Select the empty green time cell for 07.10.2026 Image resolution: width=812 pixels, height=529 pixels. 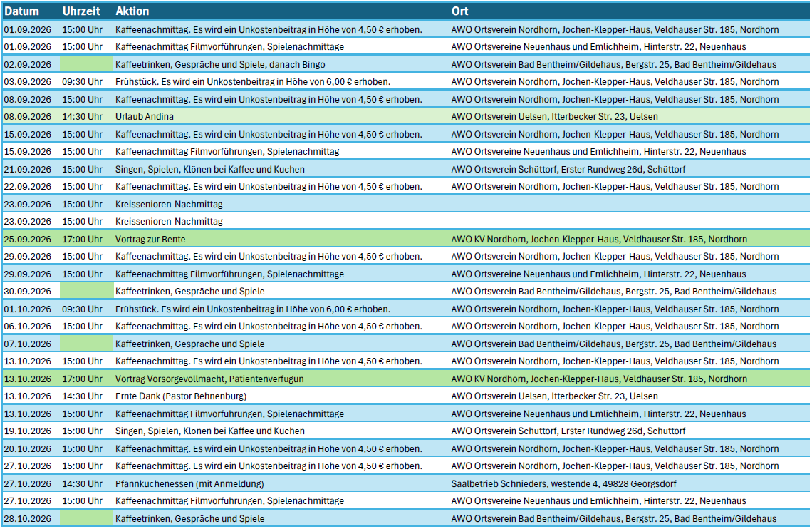pos(85,344)
